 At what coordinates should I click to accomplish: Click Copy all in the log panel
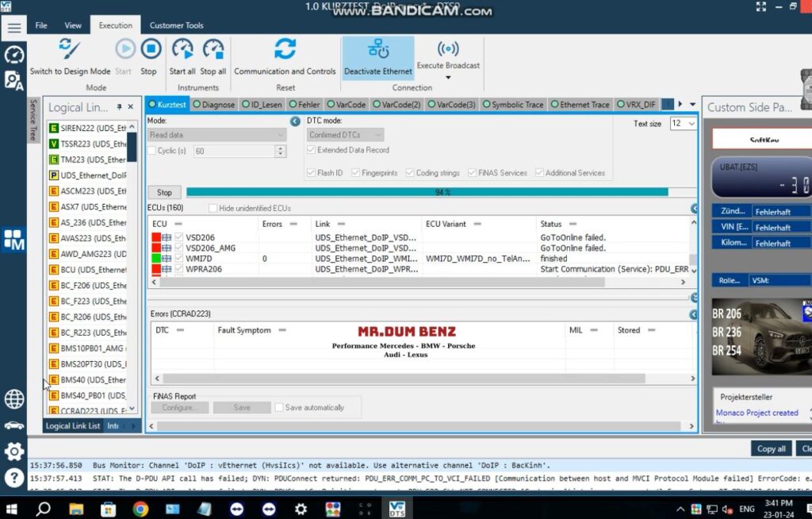770,448
